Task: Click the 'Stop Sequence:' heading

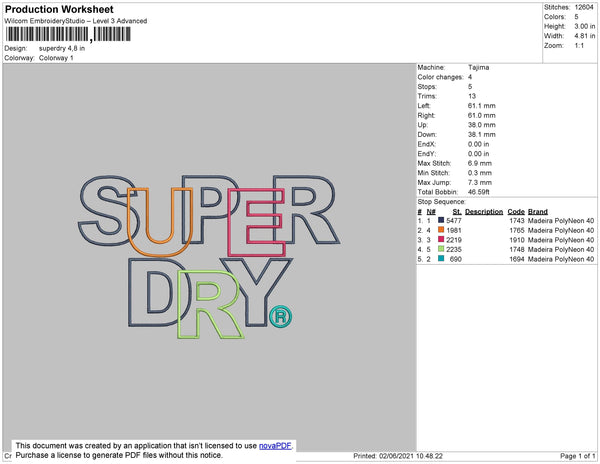Action: 442,202
